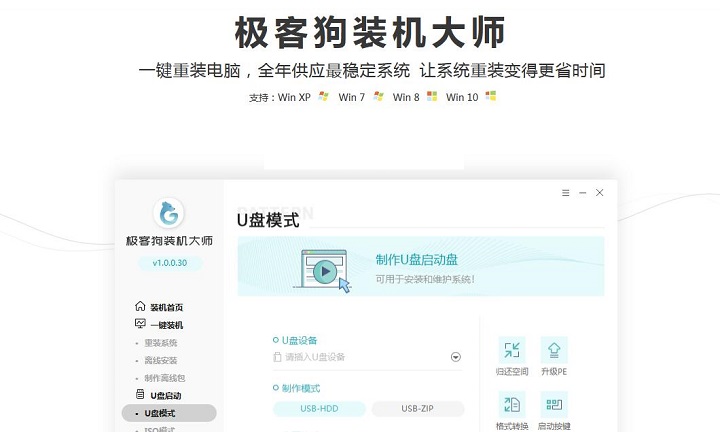Open U盘启动 section in sidebar
Viewport: 720px width, 432px height.
coord(166,395)
